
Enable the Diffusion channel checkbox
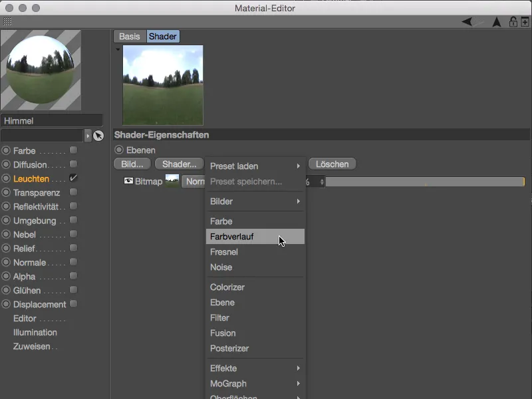(73, 164)
